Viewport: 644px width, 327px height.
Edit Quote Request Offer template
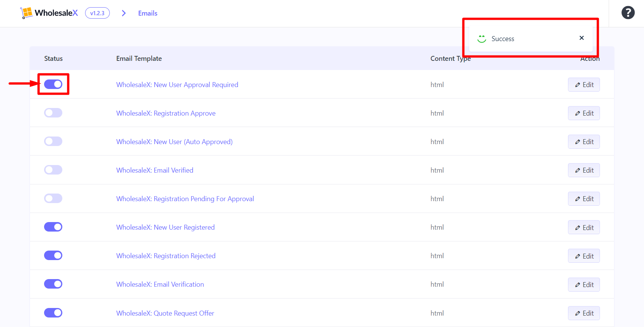(584, 313)
